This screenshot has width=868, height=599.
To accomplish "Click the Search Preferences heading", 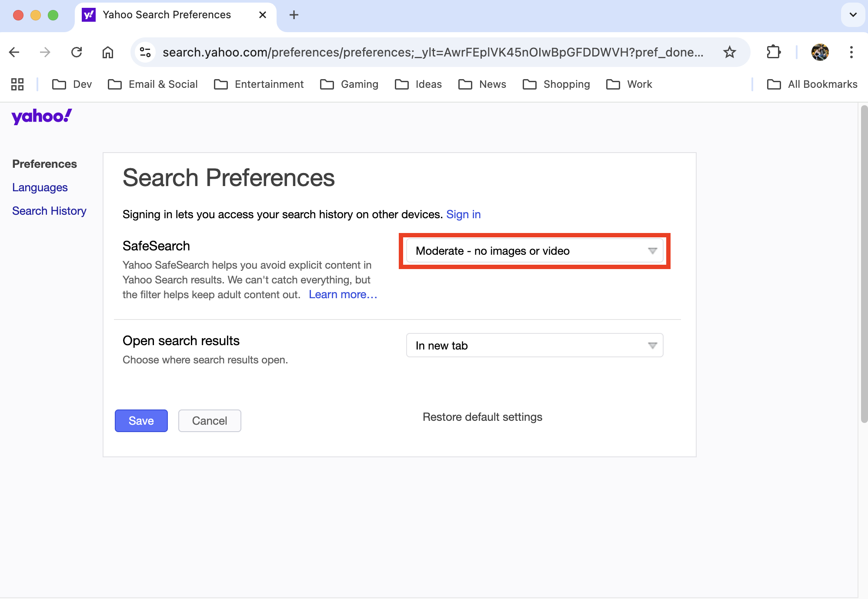I will [229, 178].
